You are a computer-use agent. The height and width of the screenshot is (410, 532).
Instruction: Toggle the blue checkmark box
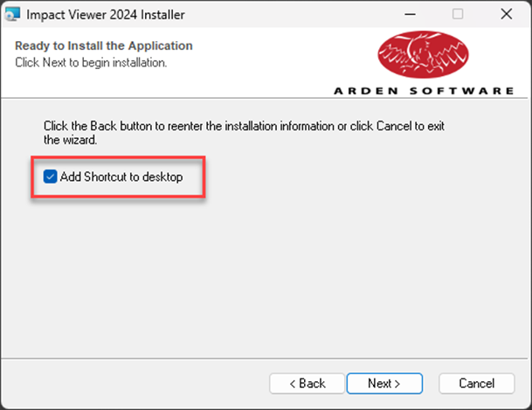[x=50, y=177]
